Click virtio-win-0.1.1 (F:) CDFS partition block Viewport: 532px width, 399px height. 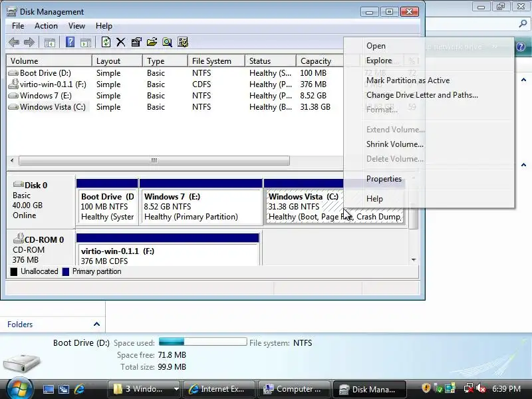[168, 255]
